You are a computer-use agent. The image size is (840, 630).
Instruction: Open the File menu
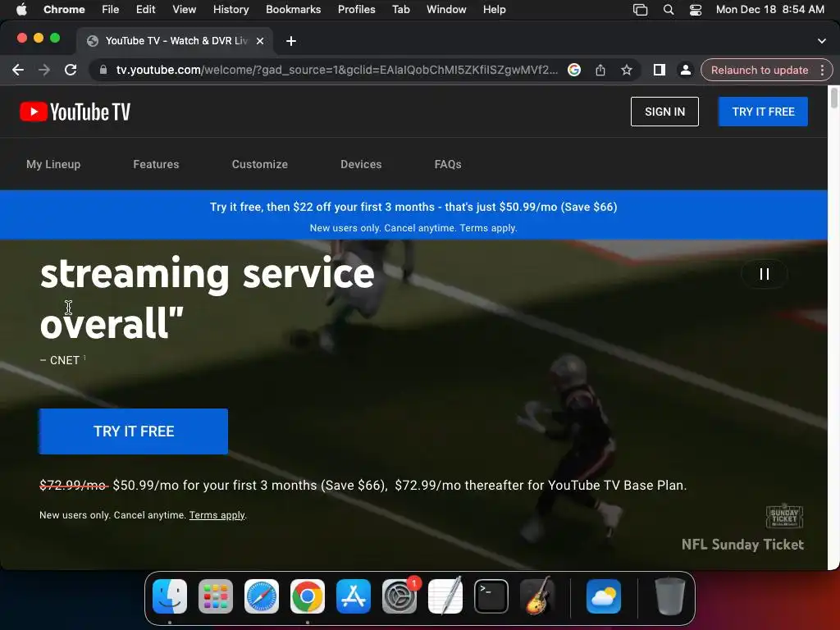[x=111, y=9]
